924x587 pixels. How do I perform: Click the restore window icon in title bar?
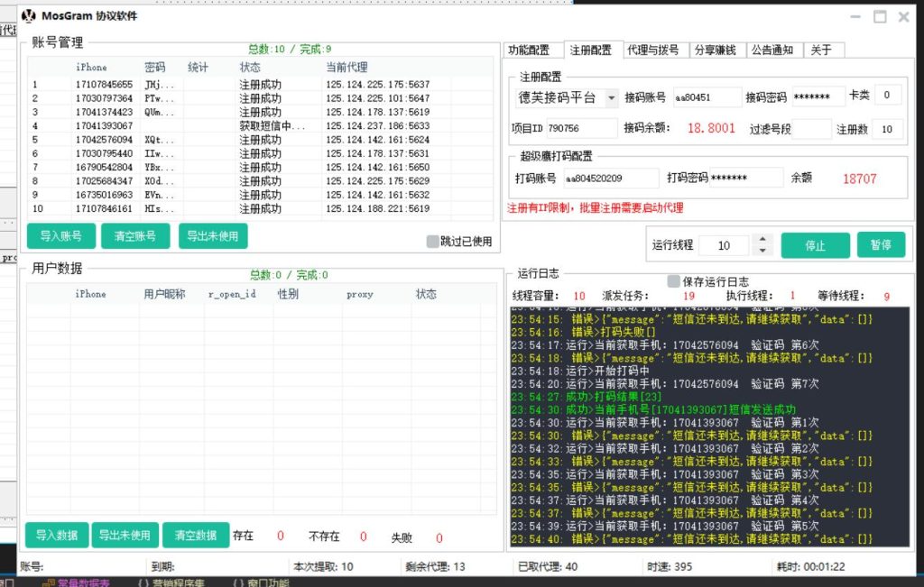click(x=880, y=16)
